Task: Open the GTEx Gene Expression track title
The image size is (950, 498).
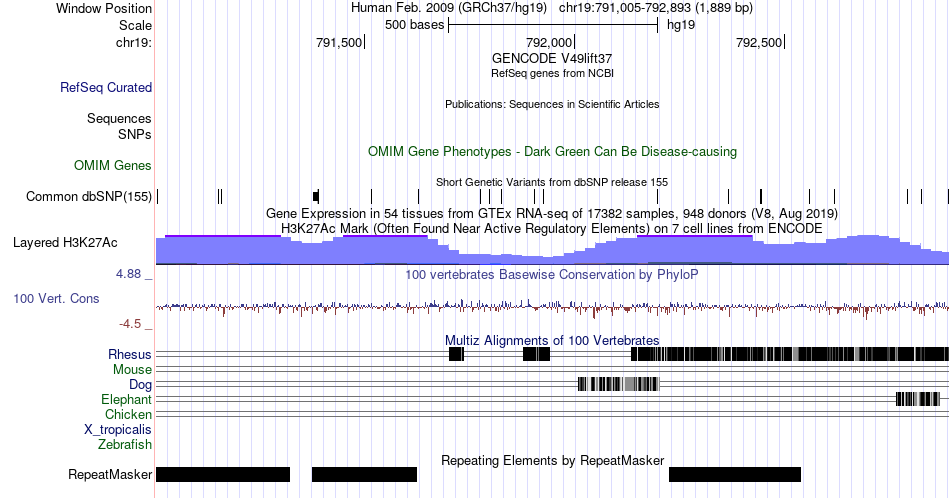Action: coord(552,213)
